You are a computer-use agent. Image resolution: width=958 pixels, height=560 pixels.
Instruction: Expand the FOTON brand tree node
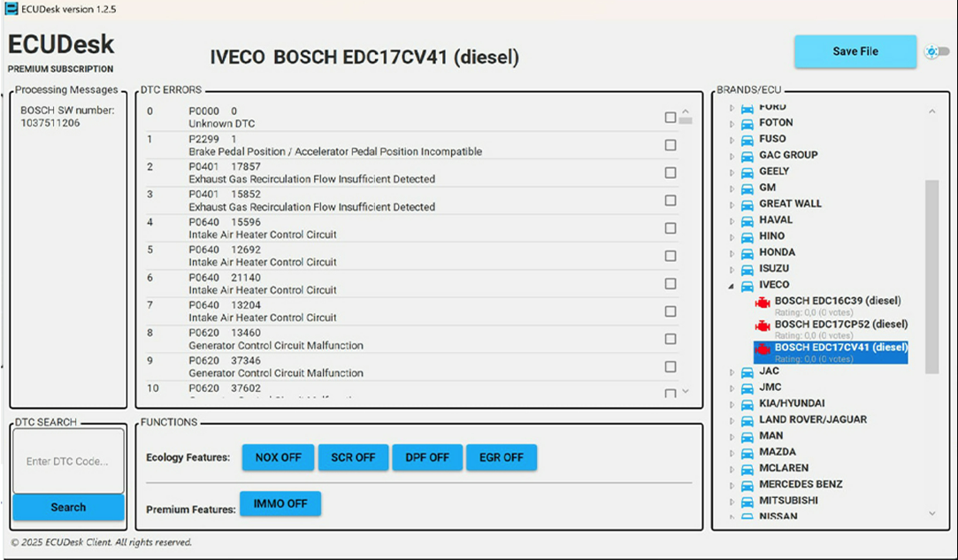coord(732,124)
